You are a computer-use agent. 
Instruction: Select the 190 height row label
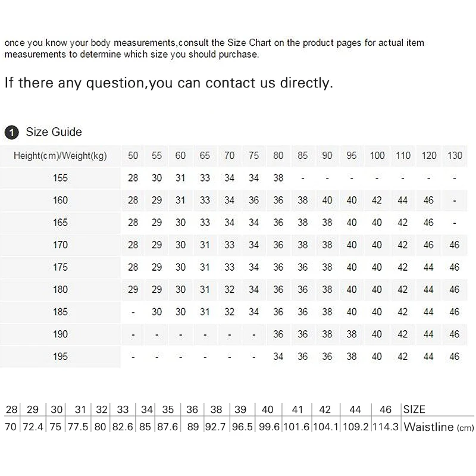[60, 334]
